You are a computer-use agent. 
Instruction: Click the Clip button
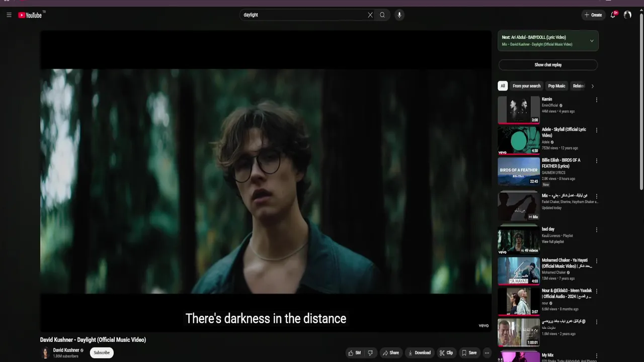[x=446, y=353]
